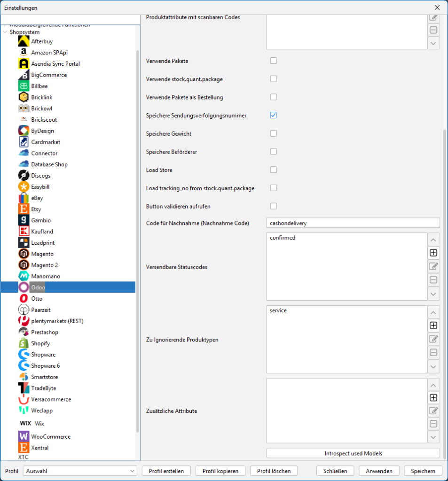The image size is (448, 481).
Task: Click the WooCommerce icon
Action: [x=24, y=436]
